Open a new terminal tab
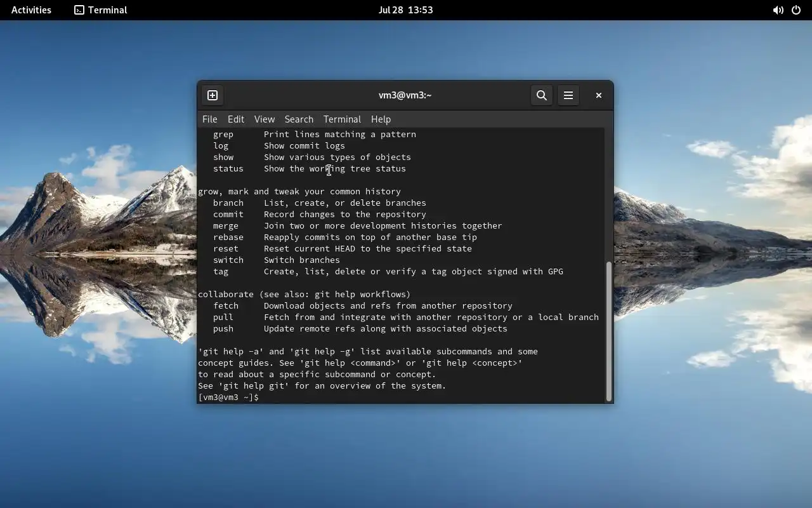This screenshot has height=508, width=812. coord(213,95)
